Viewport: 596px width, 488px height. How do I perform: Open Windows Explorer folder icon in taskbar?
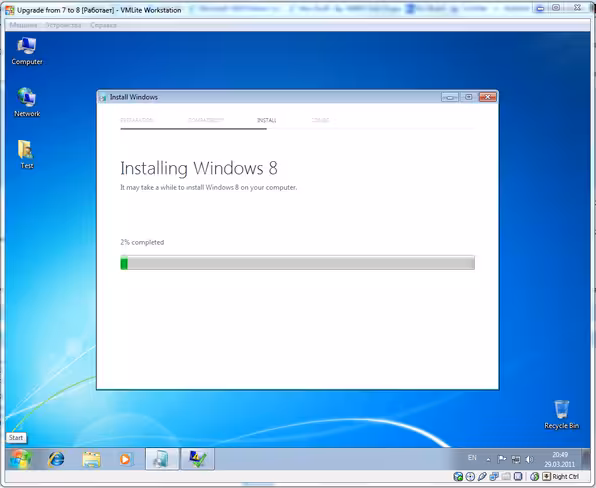tap(91, 459)
